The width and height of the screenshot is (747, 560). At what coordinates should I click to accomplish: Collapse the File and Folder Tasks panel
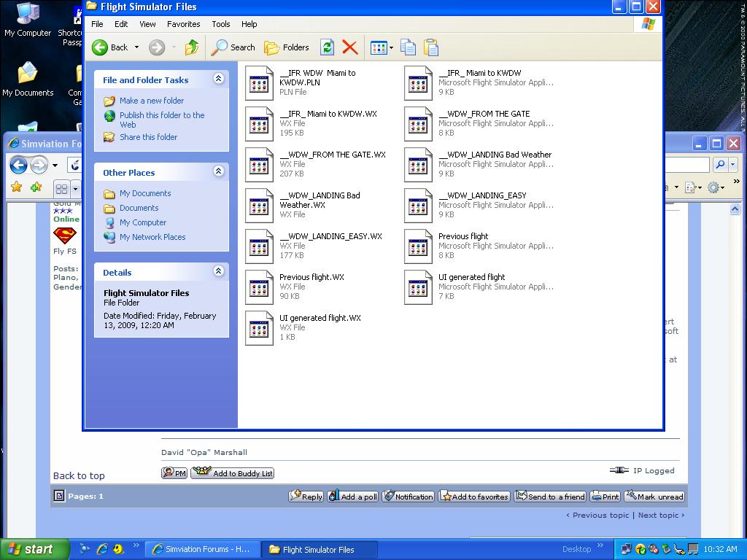point(218,79)
